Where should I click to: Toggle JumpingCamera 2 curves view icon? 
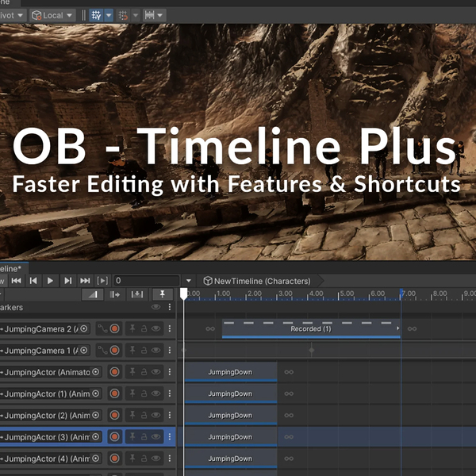[102, 328]
